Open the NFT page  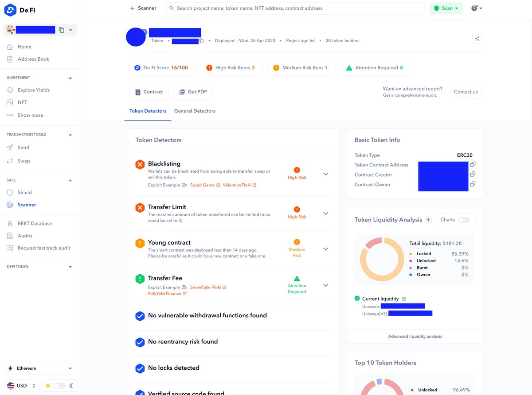coord(22,103)
